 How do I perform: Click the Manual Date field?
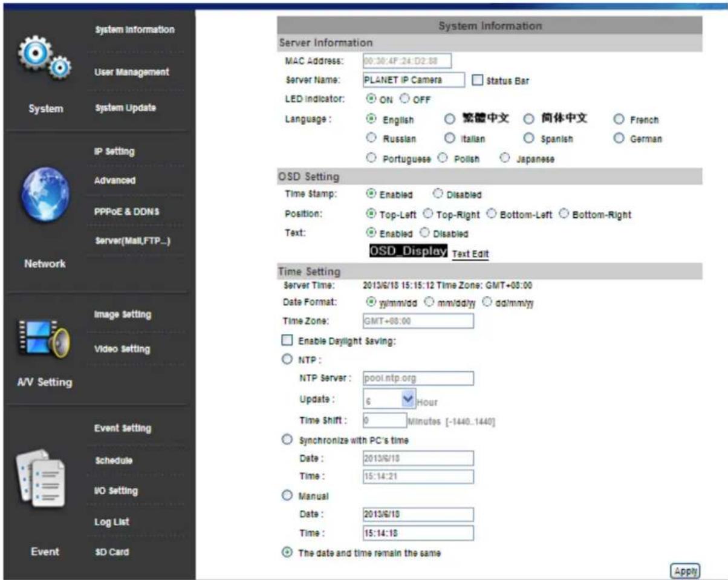pos(418,515)
